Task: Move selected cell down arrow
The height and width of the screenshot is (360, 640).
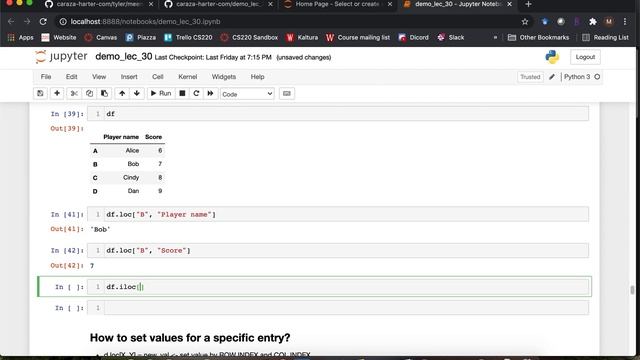Action: tap(137, 93)
